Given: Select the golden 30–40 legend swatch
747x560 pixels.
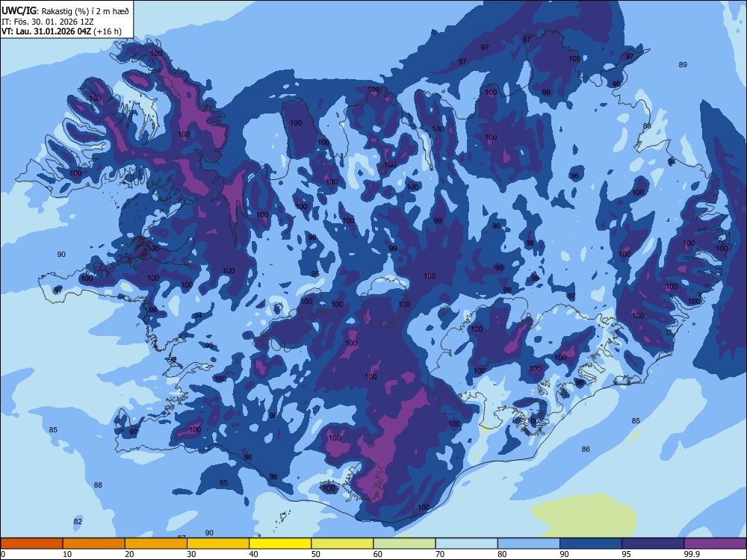Looking at the screenshot, I should (x=218, y=544).
